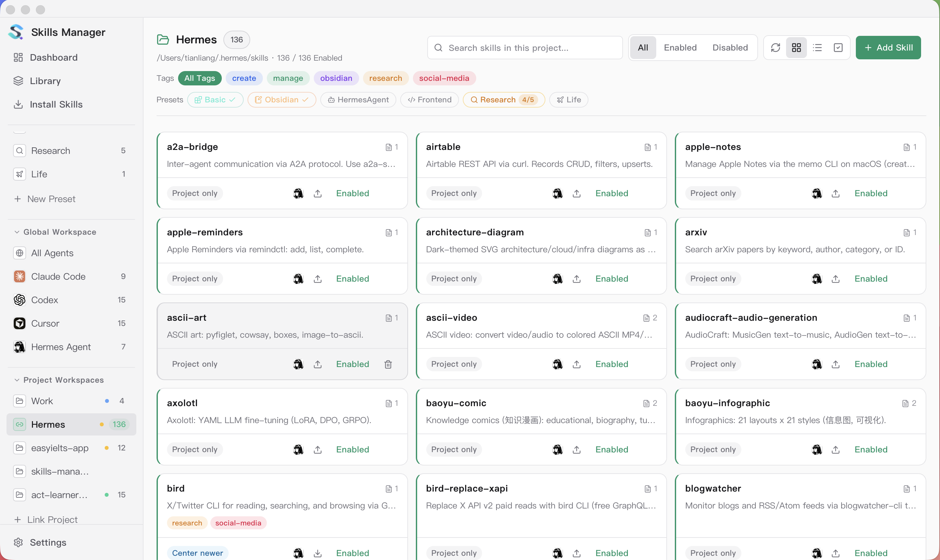Click export icon on axolotl card
The height and width of the screenshot is (560, 940).
[x=318, y=449]
